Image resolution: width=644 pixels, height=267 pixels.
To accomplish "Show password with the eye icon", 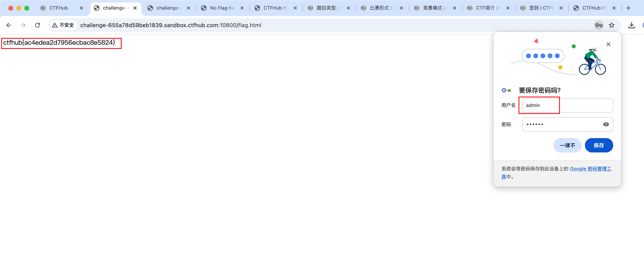I will pyautogui.click(x=606, y=124).
